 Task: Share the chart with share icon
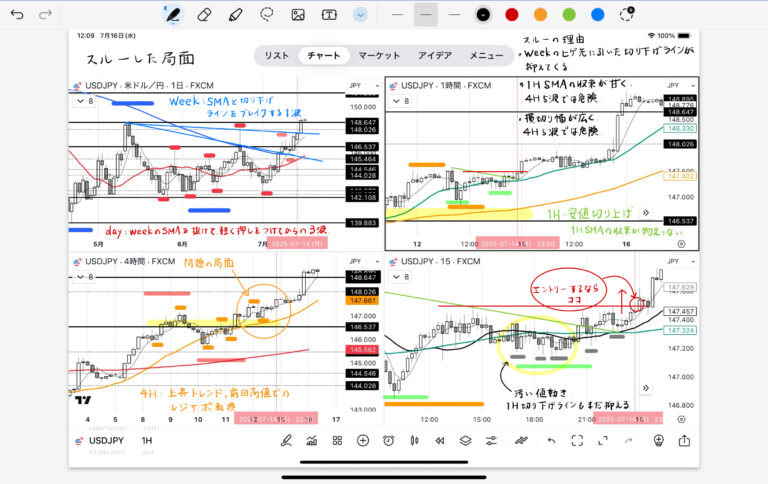click(x=684, y=440)
